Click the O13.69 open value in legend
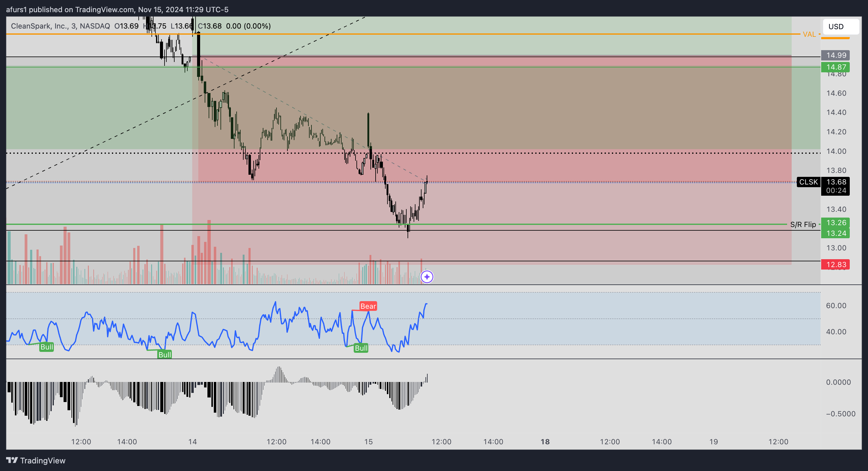 (126, 26)
